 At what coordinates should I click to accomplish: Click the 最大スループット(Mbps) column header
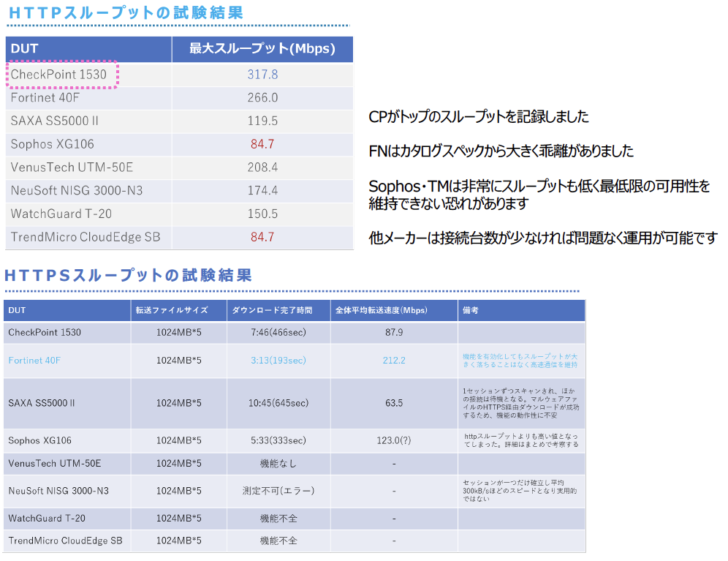pyautogui.click(x=262, y=49)
